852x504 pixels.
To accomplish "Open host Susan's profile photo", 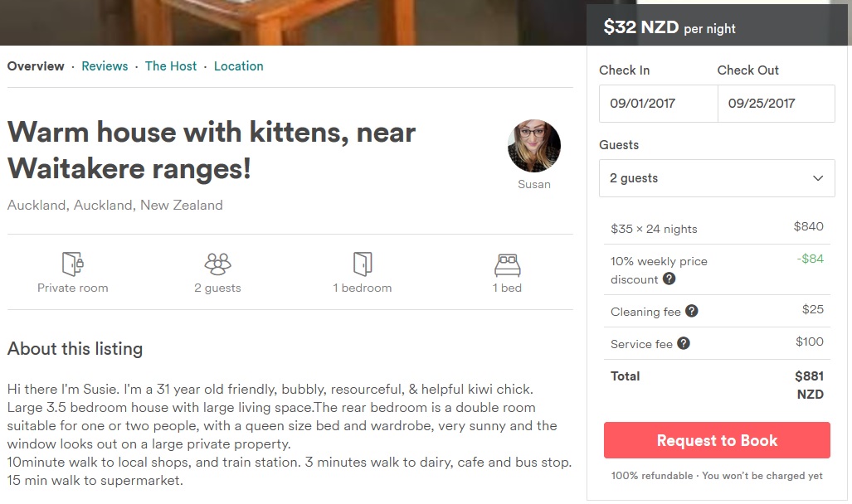I will pos(533,146).
